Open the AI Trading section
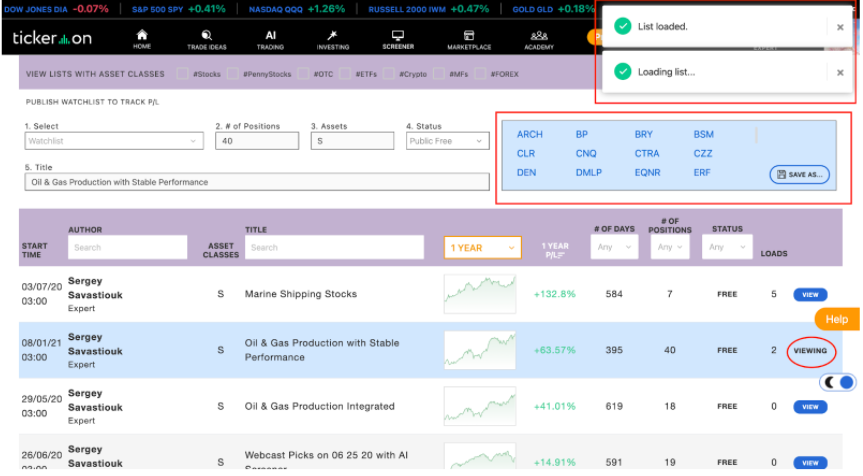The image size is (863, 476). tap(270, 40)
